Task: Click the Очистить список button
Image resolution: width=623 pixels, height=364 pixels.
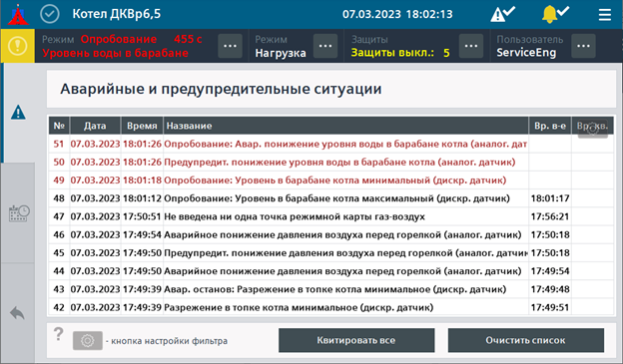Action: click(x=526, y=340)
